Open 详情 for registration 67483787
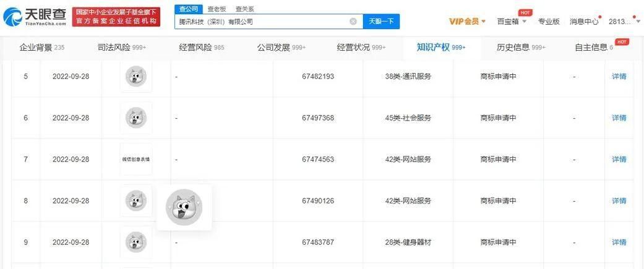 point(619,242)
